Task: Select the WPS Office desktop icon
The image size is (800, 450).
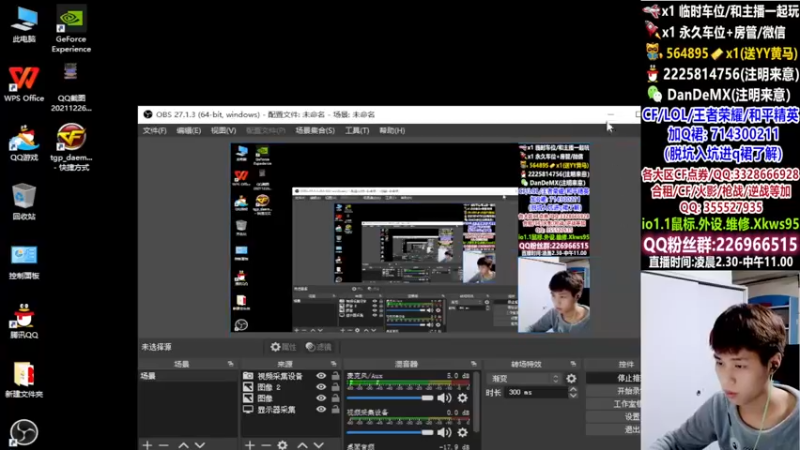Action: [24, 84]
